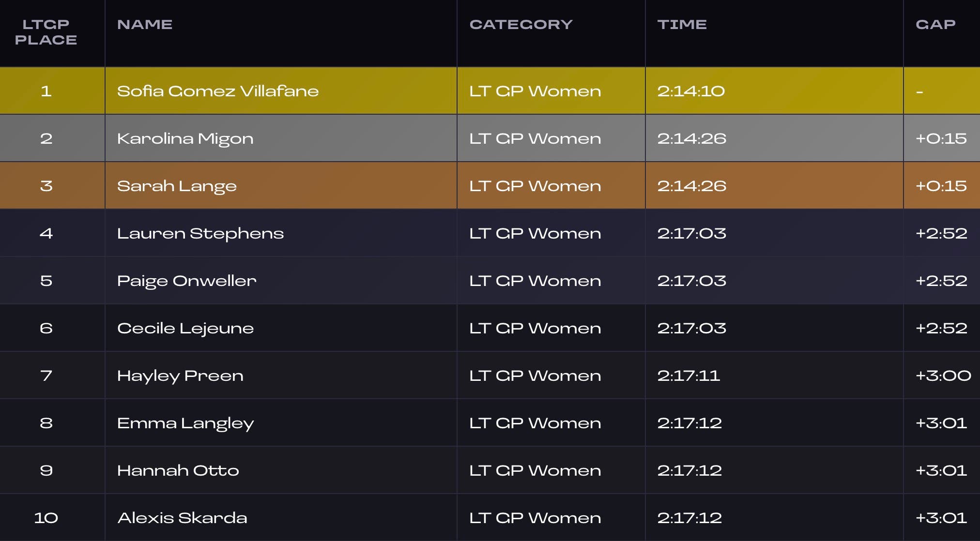980x541 pixels.
Task: Click LT GP Women in Sofia's row
Action: [x=535, y=91]
